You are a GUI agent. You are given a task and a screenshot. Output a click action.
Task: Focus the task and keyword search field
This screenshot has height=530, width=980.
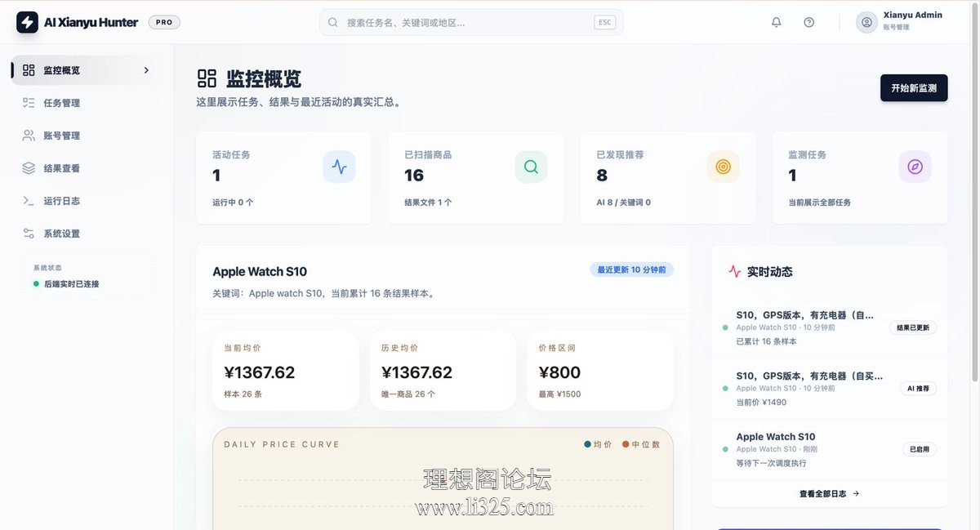tap(471, 22)
